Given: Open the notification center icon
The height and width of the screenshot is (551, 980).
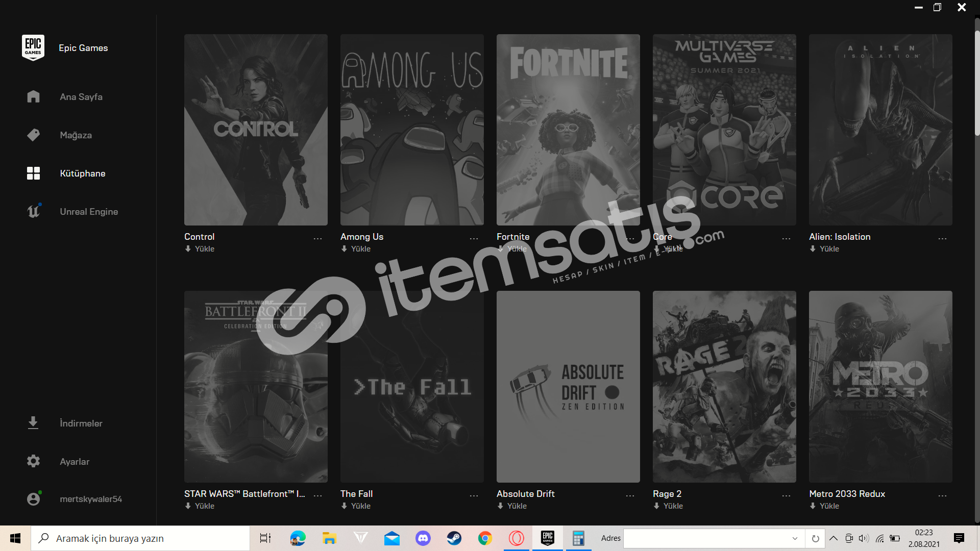Looking at the screenshot, I should (x=959, y=538).
